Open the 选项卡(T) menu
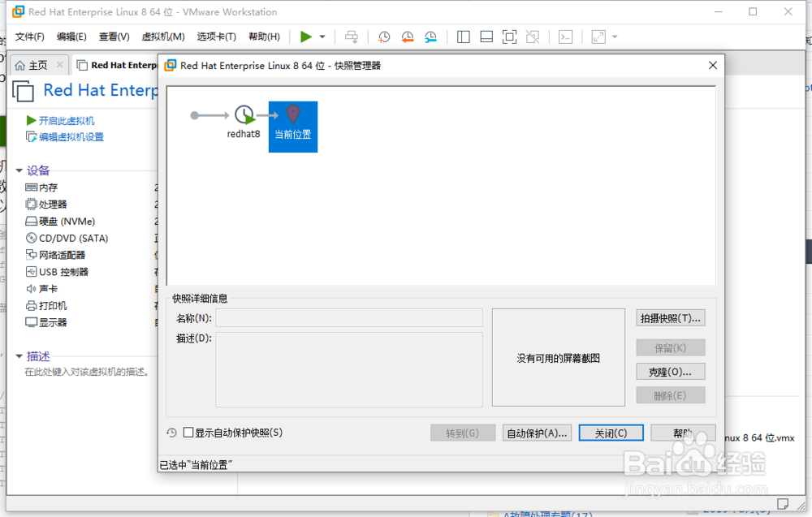 (x=217, y=37)
